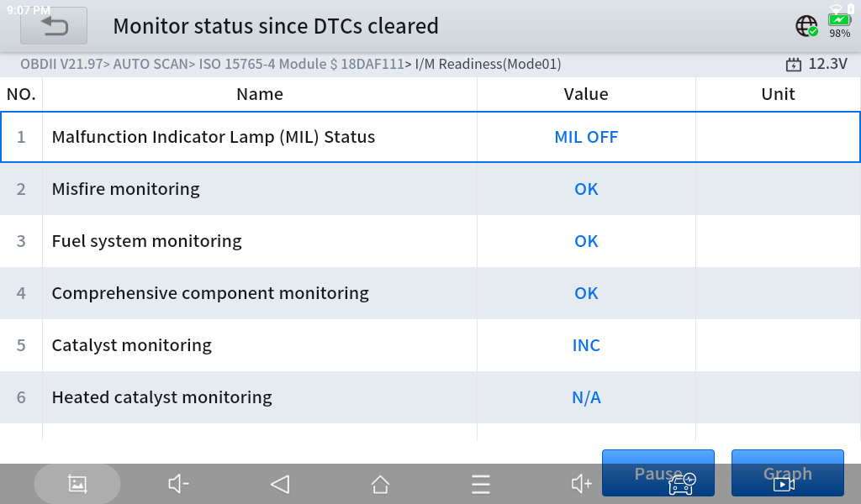This screenshot has width=861, height=504.
Task: Open the screenshot gallery icon in bottom bar
Action: coord(77,484)
